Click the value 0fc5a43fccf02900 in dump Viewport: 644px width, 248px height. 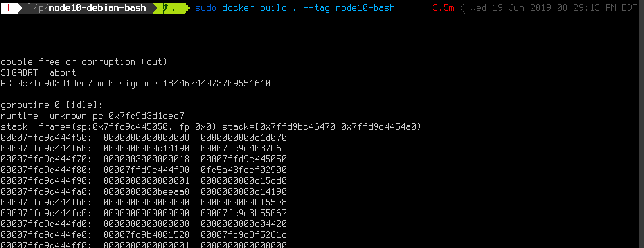pos(244,170)
